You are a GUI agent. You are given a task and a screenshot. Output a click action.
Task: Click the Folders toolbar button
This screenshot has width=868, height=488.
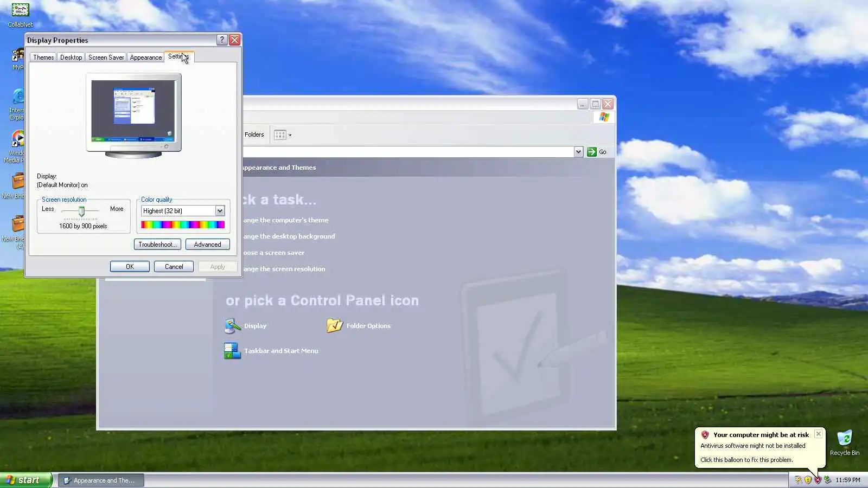(254, 134)
